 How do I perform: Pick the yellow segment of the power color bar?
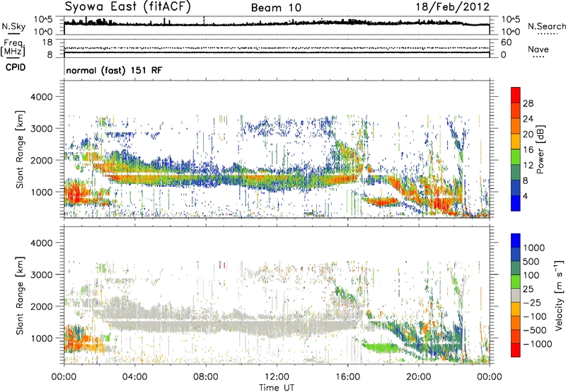coord(516,142)
